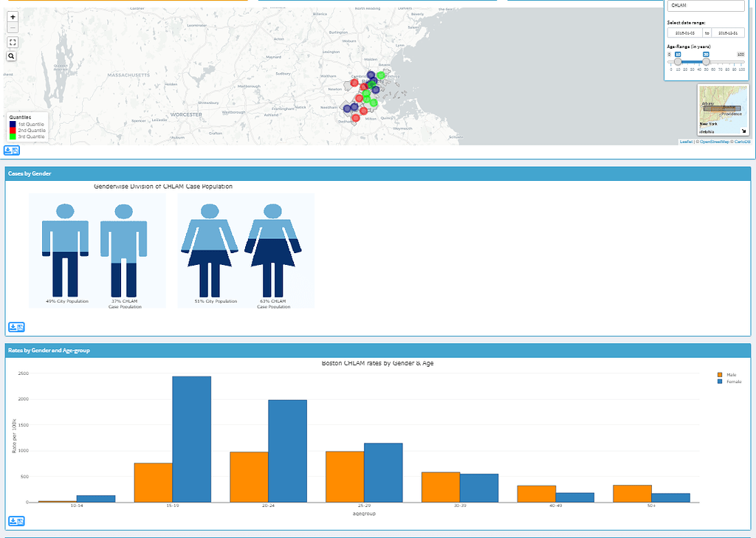Screen dimensions: 756x538
Task: Toggle Male series in the bar chart legend
Action: click(x=726, y=375)
